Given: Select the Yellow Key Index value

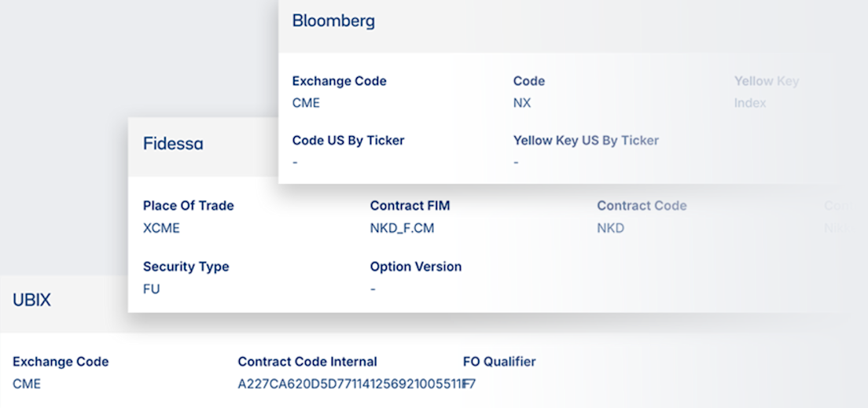Looking at the screenshot, I should click(x=750, y=103).
